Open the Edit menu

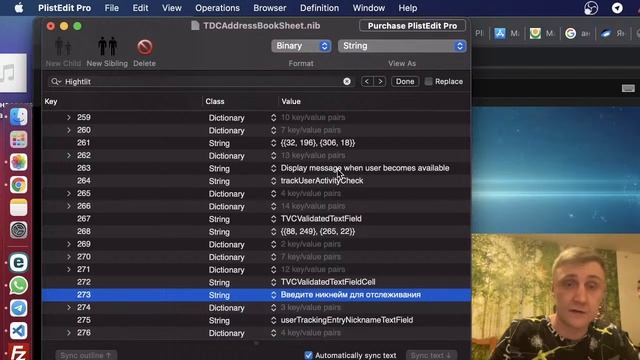point(140,8)
